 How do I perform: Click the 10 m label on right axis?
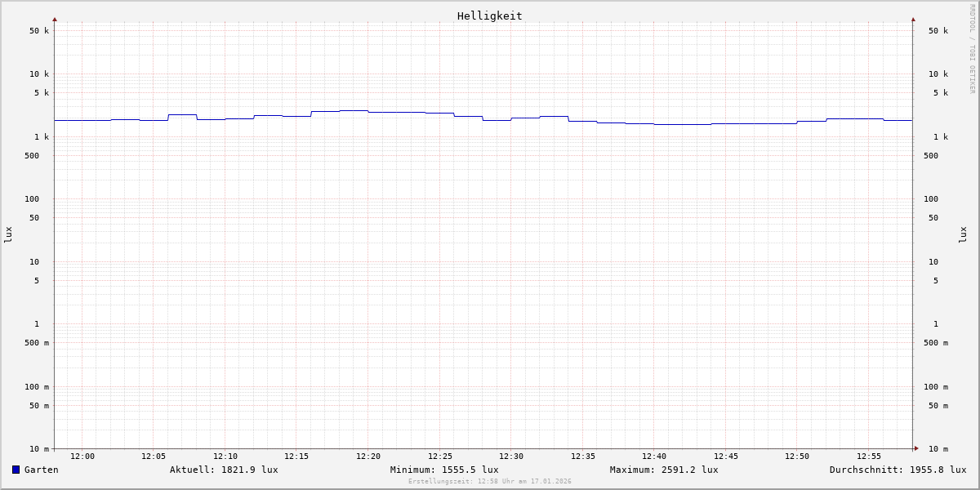938,449
